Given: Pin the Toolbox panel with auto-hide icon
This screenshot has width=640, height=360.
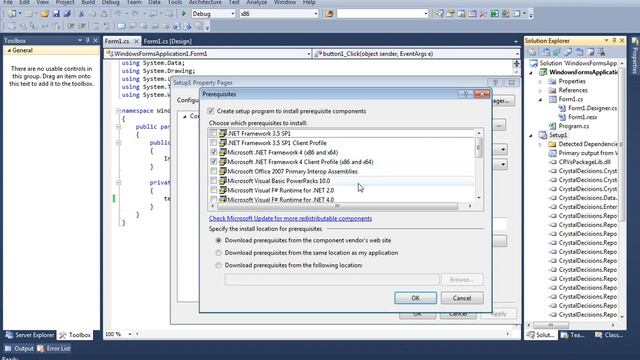Looking at the screenshot, I should click(x=88, y=40).
